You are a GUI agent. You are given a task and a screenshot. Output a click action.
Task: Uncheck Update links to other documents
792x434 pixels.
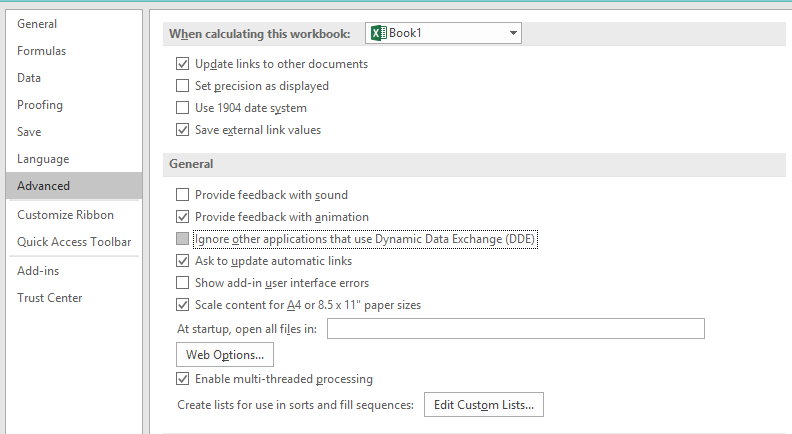182,64
